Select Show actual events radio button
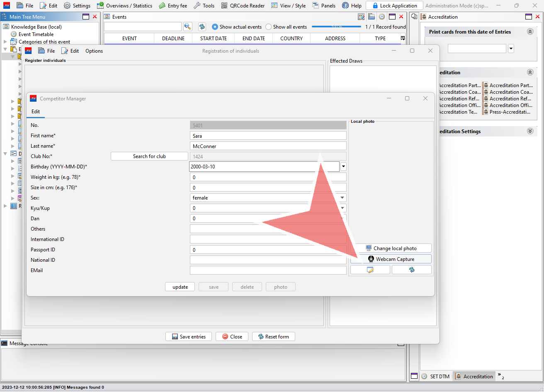This screenshot has height=392, width=544. coord(215,27)
